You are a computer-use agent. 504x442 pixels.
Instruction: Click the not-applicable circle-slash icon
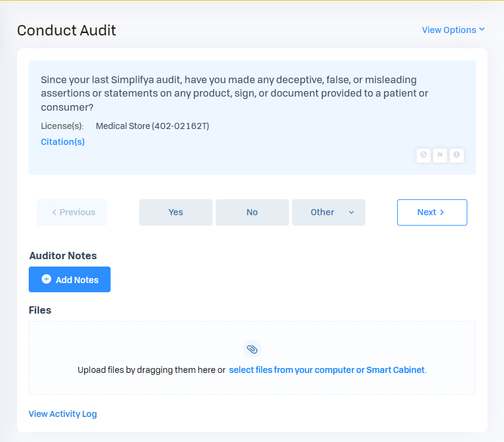point(423,155)
